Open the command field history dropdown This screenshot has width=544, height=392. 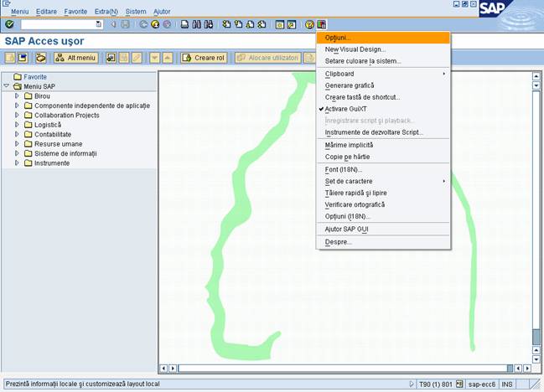pos(99,24)
